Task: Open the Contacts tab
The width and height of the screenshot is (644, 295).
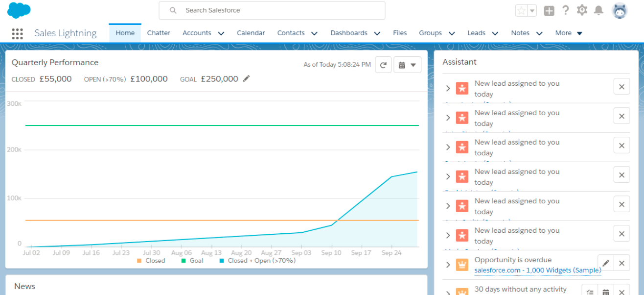Action: [x=291, y=33]
